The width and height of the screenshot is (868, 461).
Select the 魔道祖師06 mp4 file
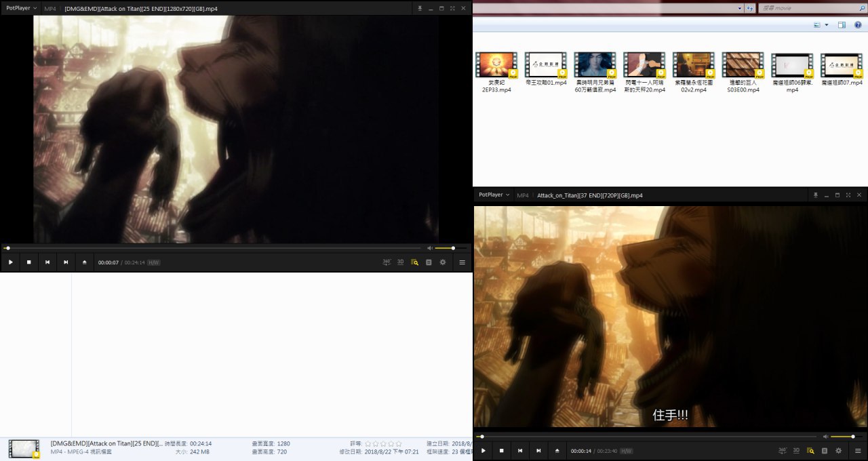click(792, 73)
